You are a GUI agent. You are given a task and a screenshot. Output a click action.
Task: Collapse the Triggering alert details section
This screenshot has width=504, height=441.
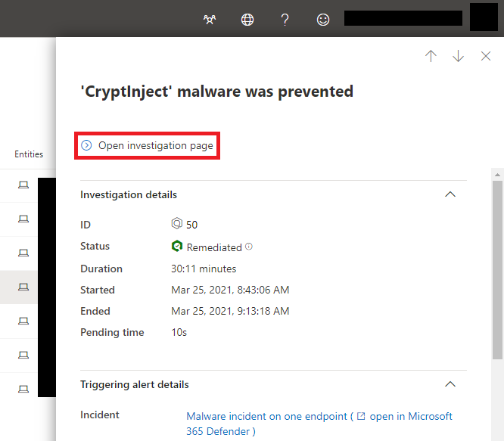click(450, 384)
